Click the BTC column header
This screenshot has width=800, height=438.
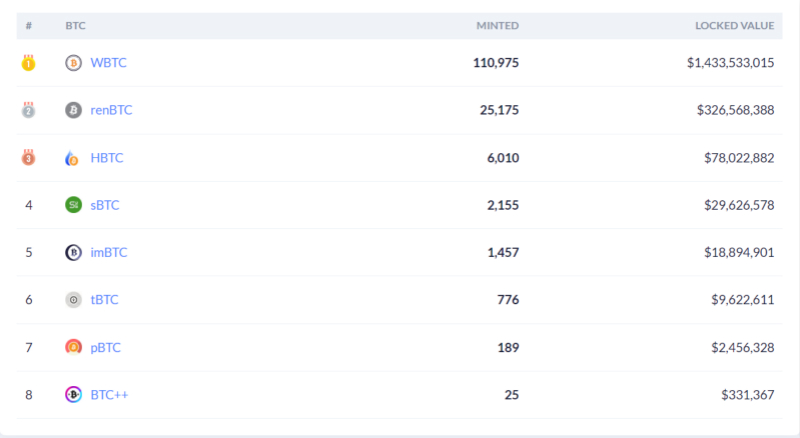(76, 26)
